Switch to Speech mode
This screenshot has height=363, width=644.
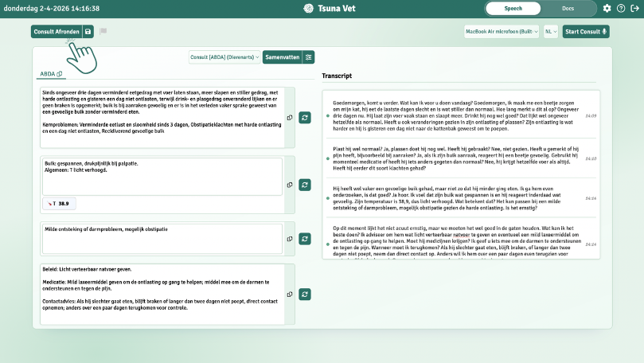coord(513,9)
